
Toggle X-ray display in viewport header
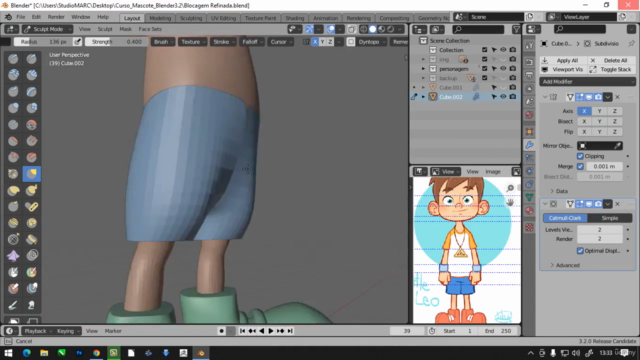[351, 29]
